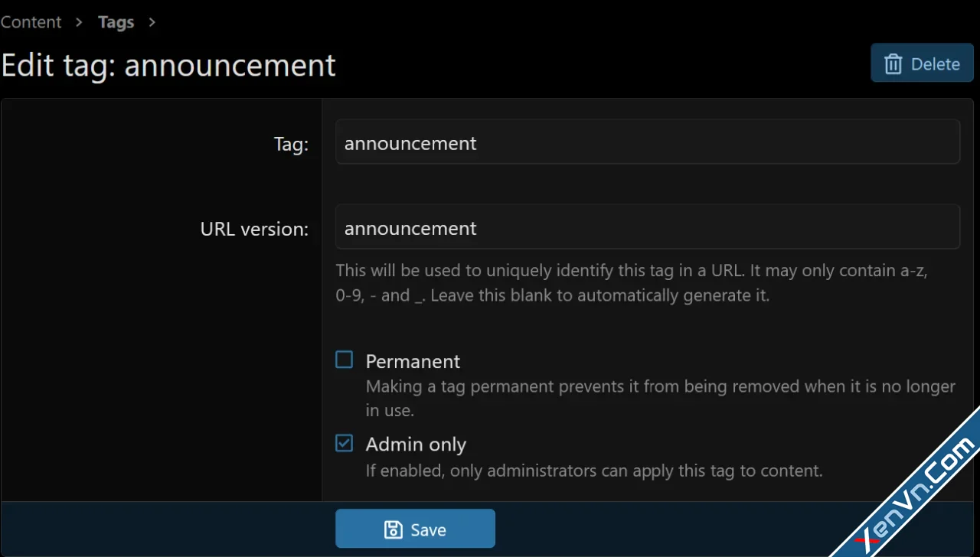Navigate to Content via the breadcrumb
980x557 pixels.
click(31, 22)
